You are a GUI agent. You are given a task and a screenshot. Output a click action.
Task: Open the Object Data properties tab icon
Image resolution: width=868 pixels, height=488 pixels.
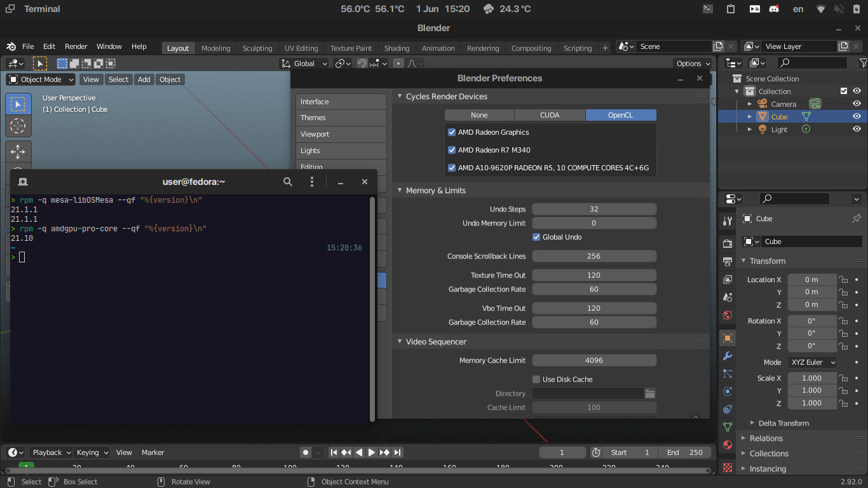point(728,427)
